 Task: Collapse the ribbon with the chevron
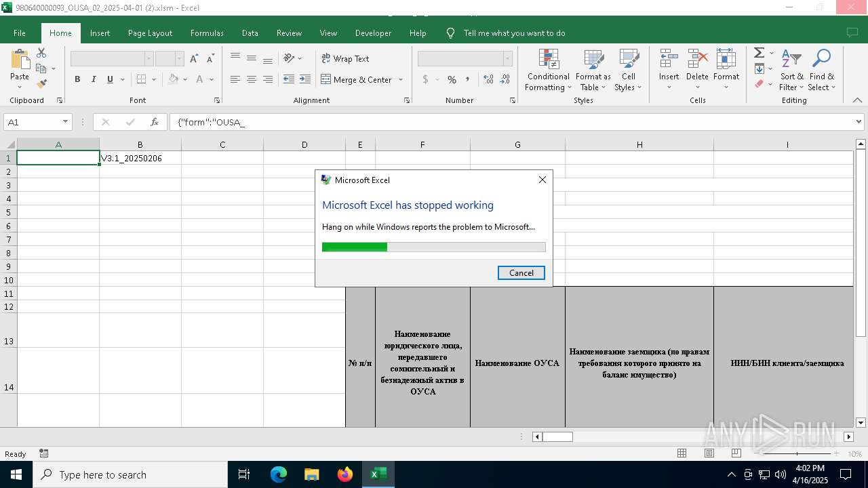[x=857, y=100]
